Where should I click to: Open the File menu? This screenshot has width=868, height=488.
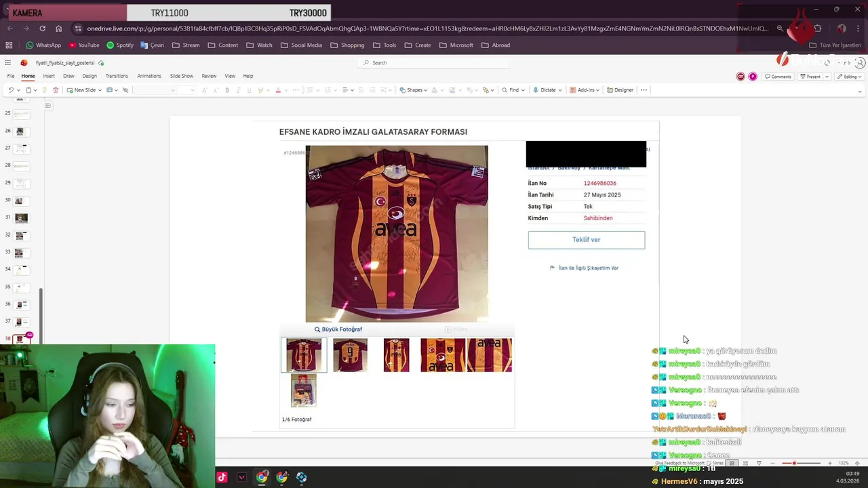click(11, 76)
